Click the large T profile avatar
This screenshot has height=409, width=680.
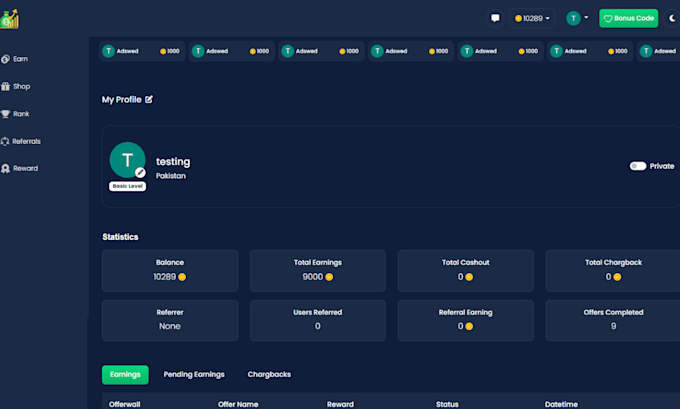[x=127, y=160]
